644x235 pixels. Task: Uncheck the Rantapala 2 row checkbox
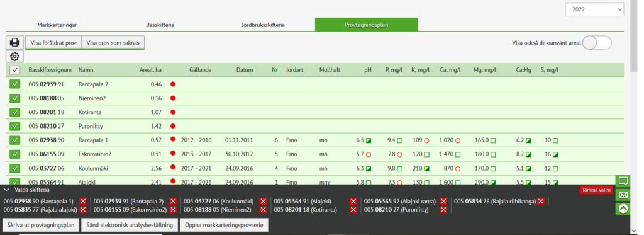pos(15,84)
